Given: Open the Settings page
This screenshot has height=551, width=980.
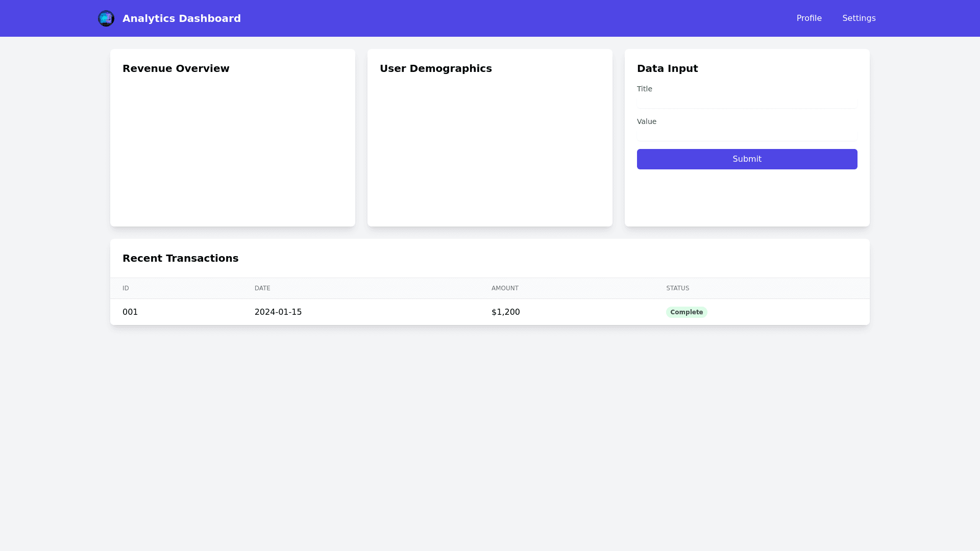Looking at the screenshot, I should point(859,18).
